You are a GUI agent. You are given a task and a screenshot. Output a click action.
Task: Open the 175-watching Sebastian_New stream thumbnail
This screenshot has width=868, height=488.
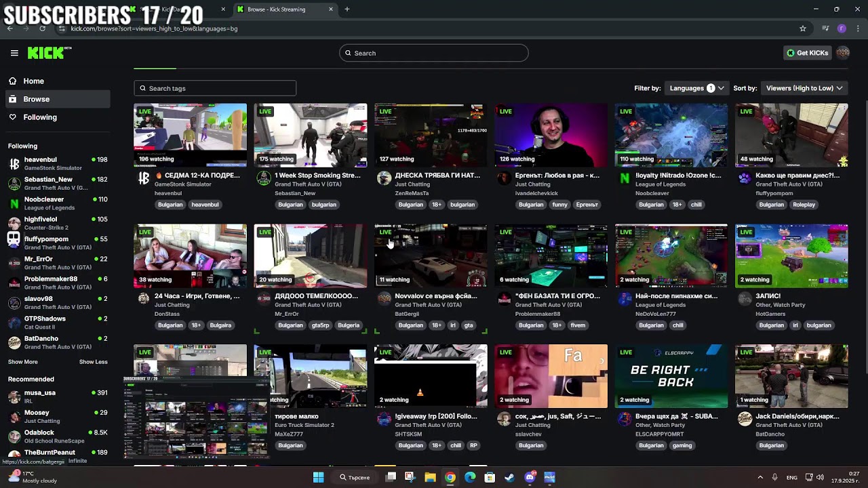[311, 135]
